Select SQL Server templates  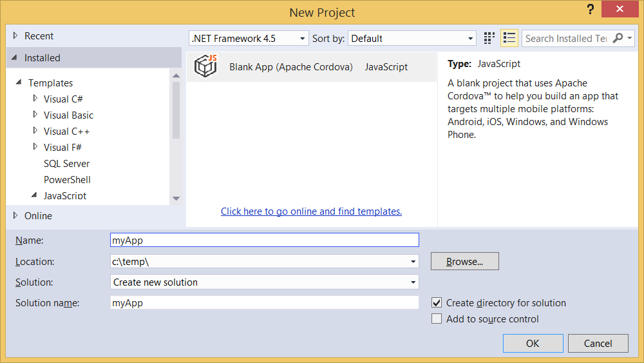(66, 164)
